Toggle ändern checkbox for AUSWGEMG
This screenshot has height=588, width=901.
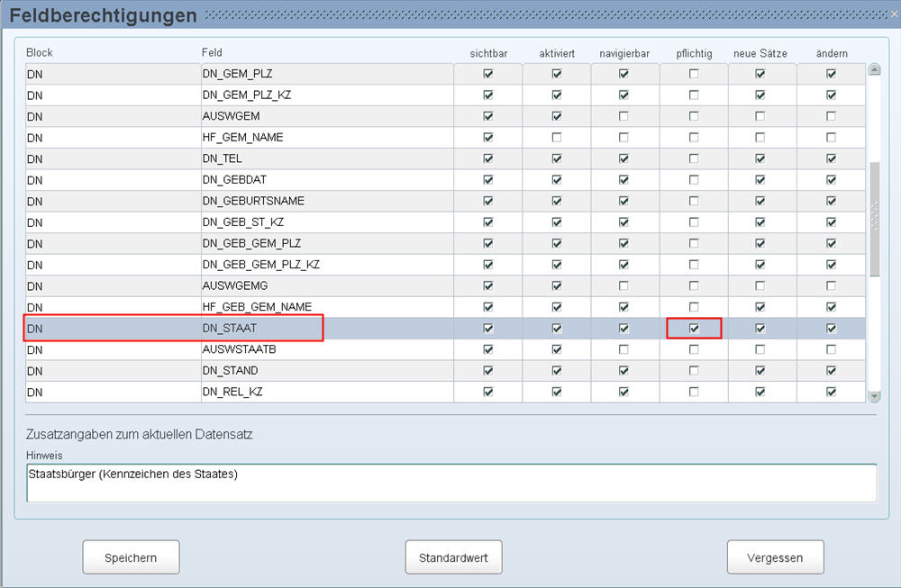tap(831, 286)
